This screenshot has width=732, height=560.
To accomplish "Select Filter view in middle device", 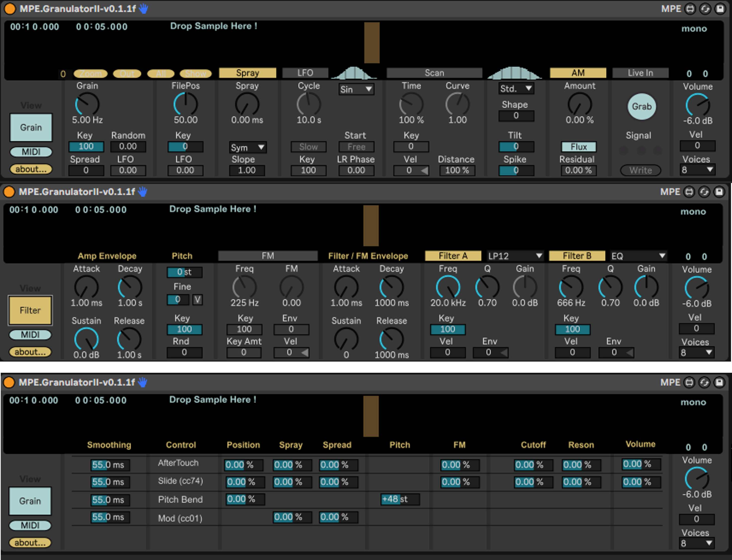I will [30, 310].
